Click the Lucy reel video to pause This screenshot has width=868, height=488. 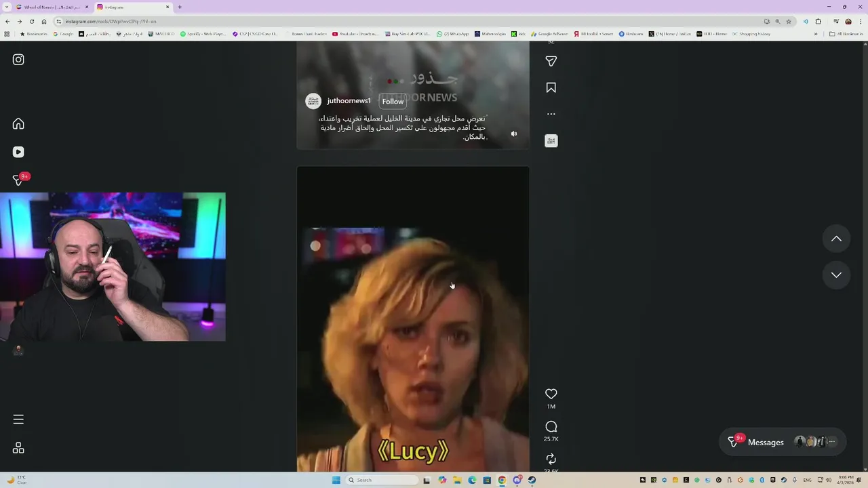tap(413, 319)
